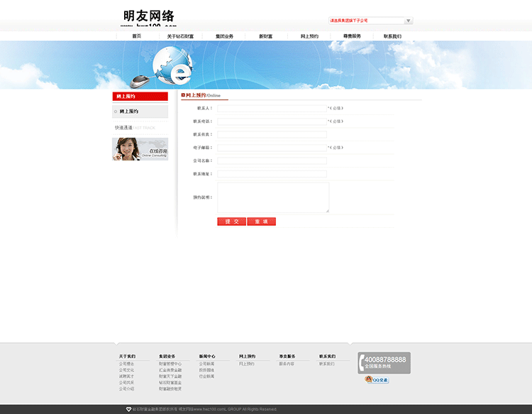Click the 40088788888 phone hotline badge
Screen dimensions: 532x414
(x=384, y=362)
